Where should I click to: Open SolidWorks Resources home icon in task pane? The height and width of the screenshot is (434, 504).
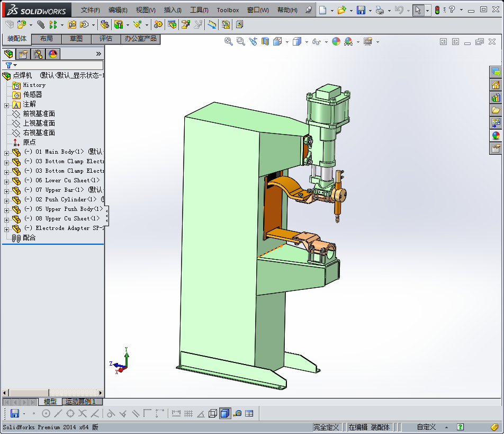(x=496, y=85)
